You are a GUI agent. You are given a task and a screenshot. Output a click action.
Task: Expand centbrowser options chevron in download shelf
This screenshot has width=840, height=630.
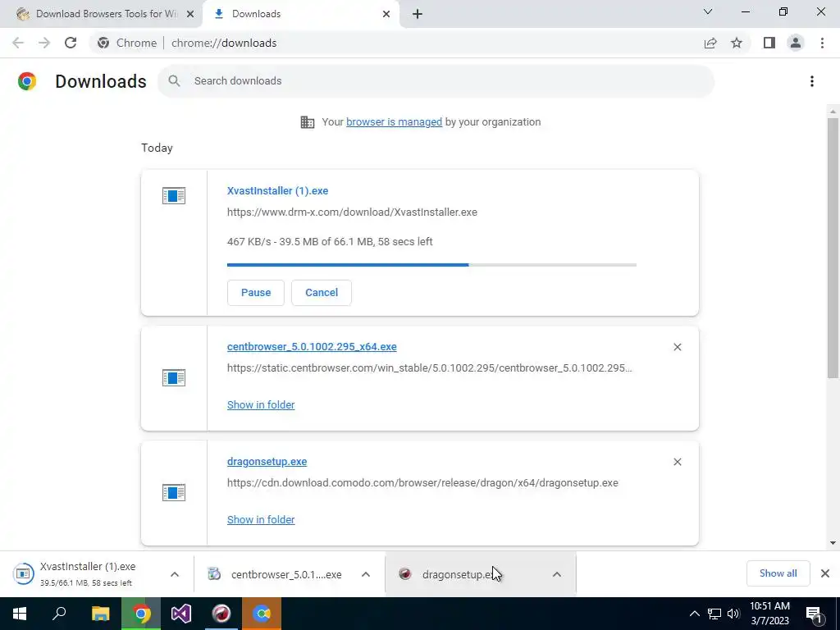[x=366, y=574]
